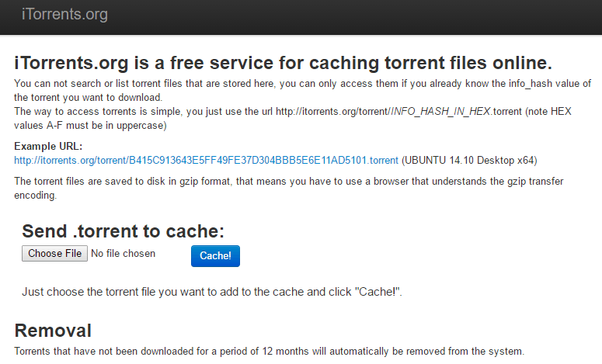This screenshot has height=364, width=602.
Task: Click the 'Example URL:' bold label
Action: 48,146
